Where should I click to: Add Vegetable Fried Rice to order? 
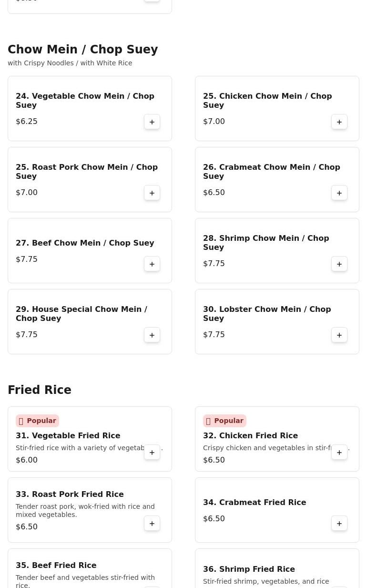[x=152, y=453]
